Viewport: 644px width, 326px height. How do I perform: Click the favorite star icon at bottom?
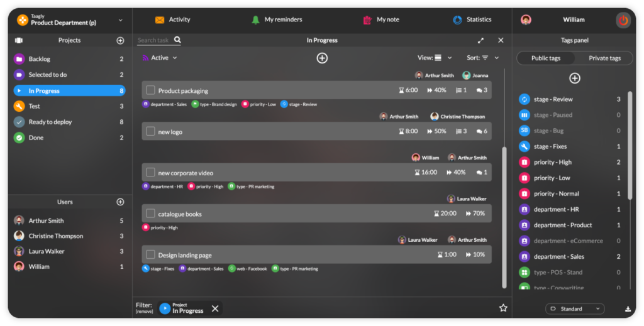[503, 308]
